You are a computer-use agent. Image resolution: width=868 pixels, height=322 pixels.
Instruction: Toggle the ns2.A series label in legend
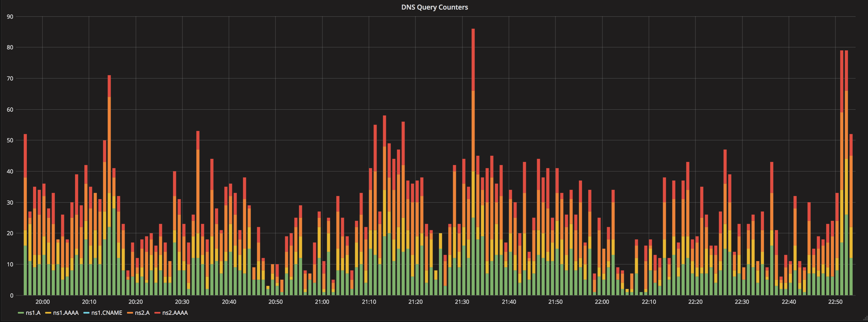tap(142, 313)
